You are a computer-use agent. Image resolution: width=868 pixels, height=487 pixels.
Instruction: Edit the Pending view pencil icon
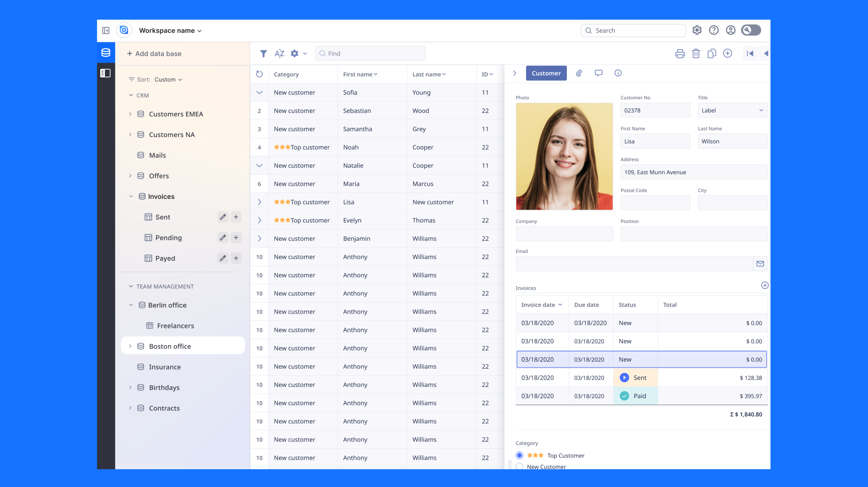pyautogui.click(x=223, y=238)
